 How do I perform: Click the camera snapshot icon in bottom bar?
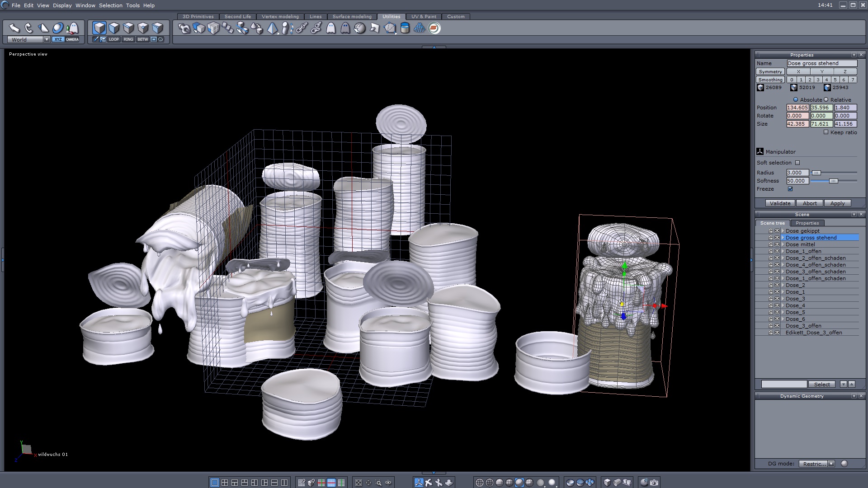pyautogui.click(x=654, y=482)
